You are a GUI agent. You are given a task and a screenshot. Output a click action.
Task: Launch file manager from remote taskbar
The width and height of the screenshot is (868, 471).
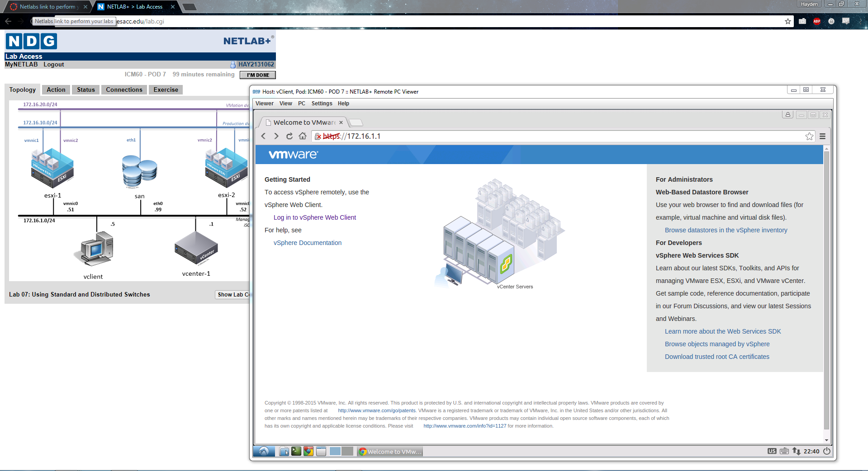[284, 451]
